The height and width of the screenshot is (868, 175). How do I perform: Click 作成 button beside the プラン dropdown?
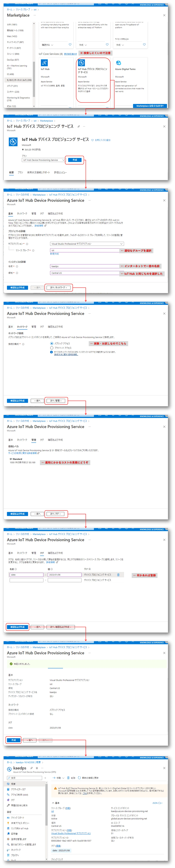pyautogui.click(x=75, y=160)
